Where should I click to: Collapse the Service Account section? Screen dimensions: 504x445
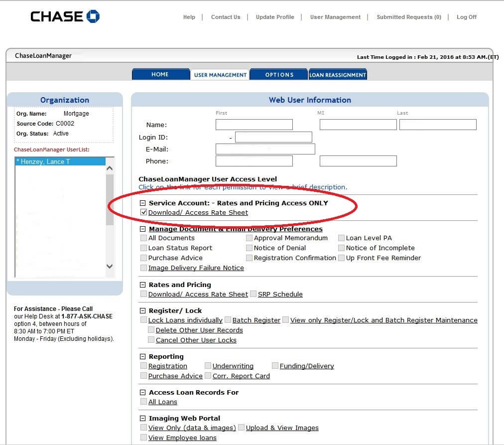pos(143,203)
